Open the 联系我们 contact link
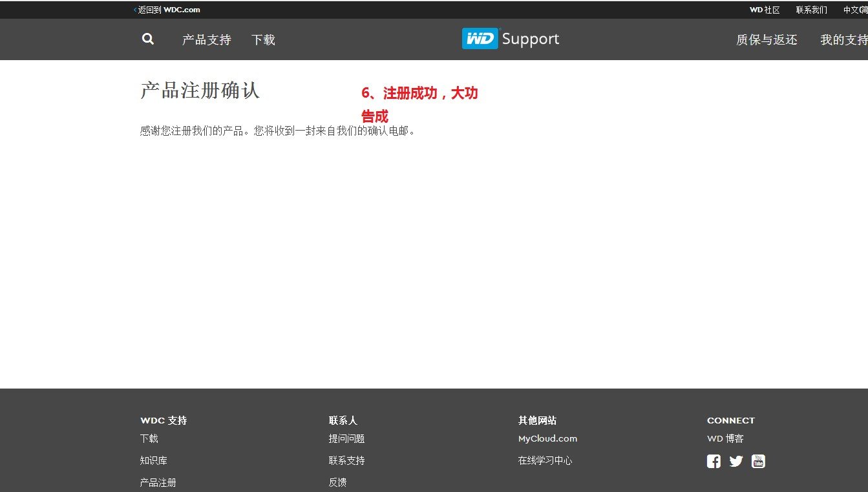The image size is (868, 492). coord(812,10)
